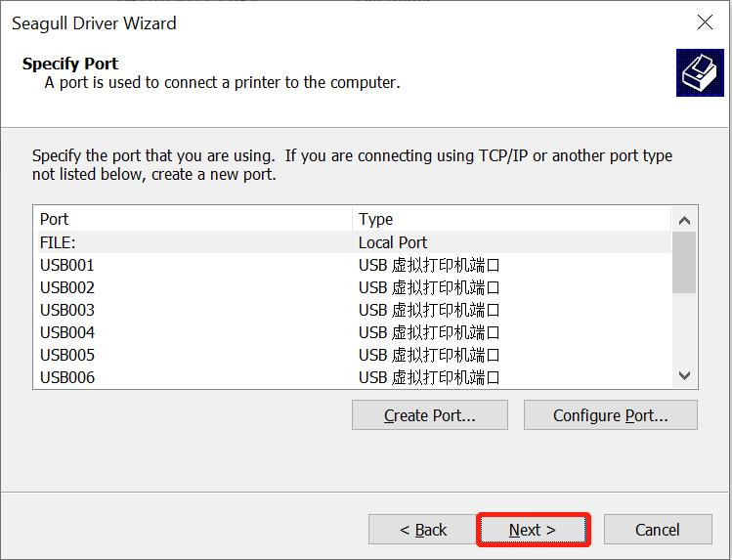Sort the list by the Port column header
The width and height of the screenshot is (732, 560).
[193, 219]
